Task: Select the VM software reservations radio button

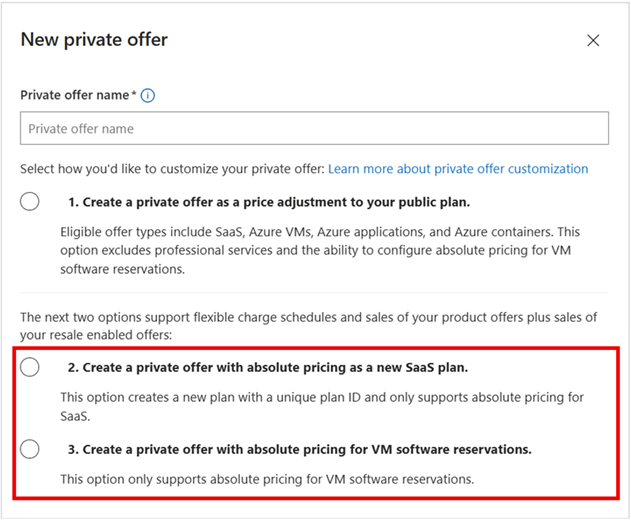Action: (30, 449)
